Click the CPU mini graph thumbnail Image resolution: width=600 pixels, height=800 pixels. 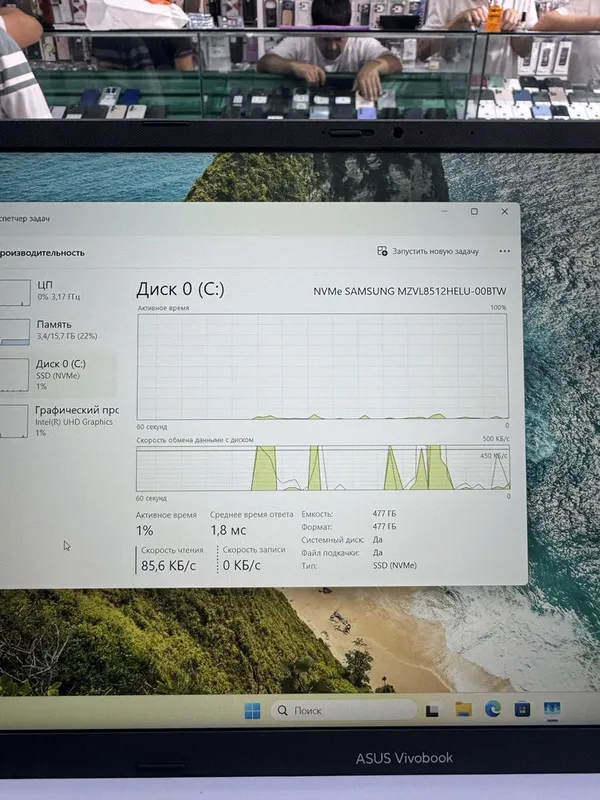click(x=14, y=292)
